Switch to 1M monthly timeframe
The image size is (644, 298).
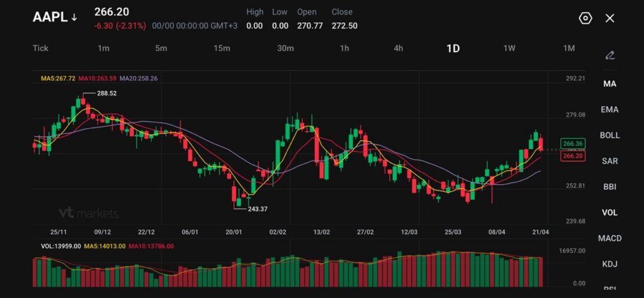click(x=569, y=48)
